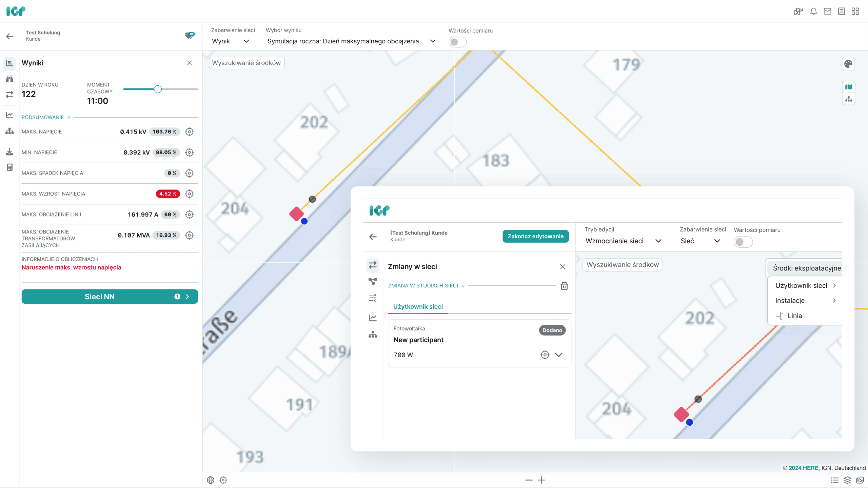Delete the network study change with trash icon
This screenshot has height=488, width=868.
564,286
